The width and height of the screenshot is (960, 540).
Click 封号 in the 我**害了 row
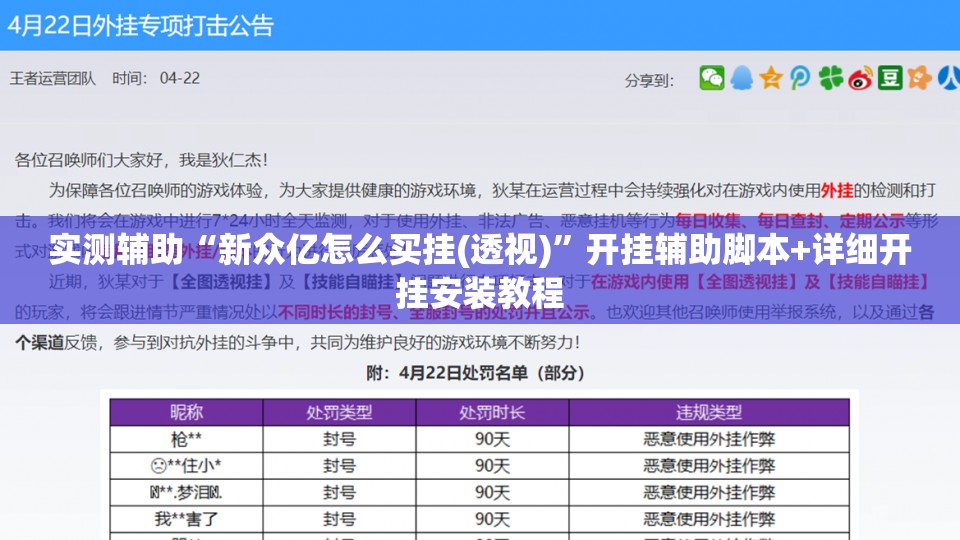[x=339, y=519]
